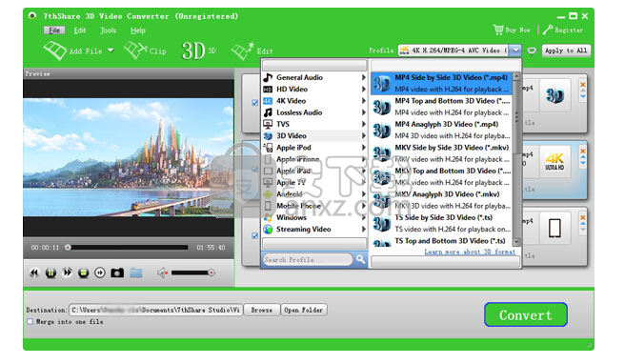The height and width of the screenshot is (364, 625).
Task: Toggle checkbox for the first file
Action: tap(255, 103)
